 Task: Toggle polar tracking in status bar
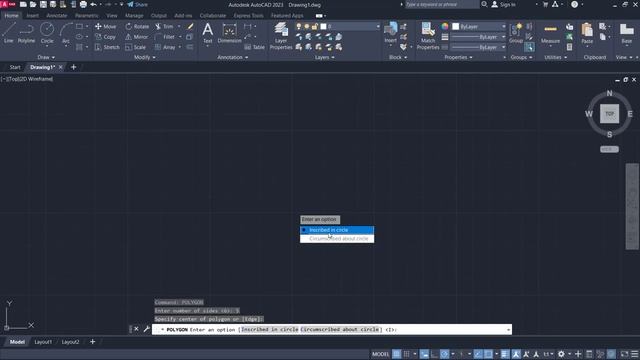pyautogui.click(x=444, y=354)
